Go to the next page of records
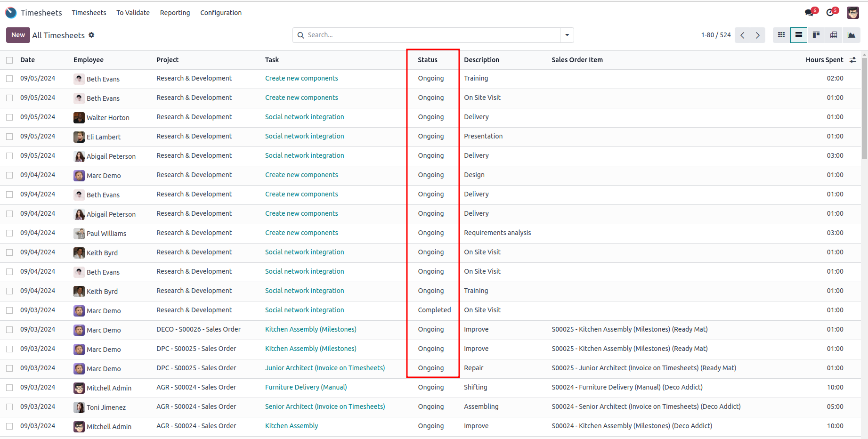The width and height of the screenshot is (868, 439). (x=757, y=35)
